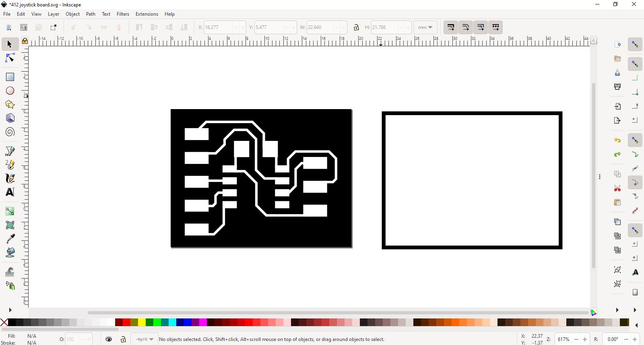The image size is (644, 345).
Task: Select the Gradient tool
Action: click(x=10, y=211)
